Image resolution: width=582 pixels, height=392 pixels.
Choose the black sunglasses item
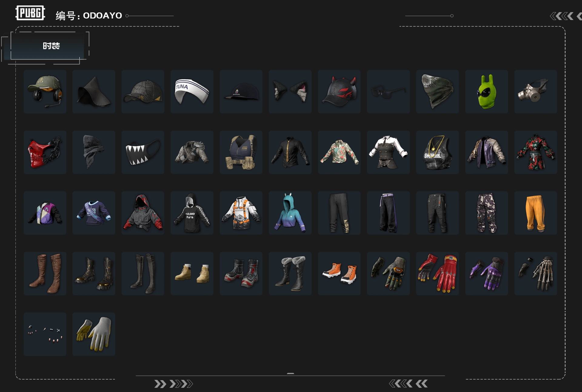(x=389, y=92)
